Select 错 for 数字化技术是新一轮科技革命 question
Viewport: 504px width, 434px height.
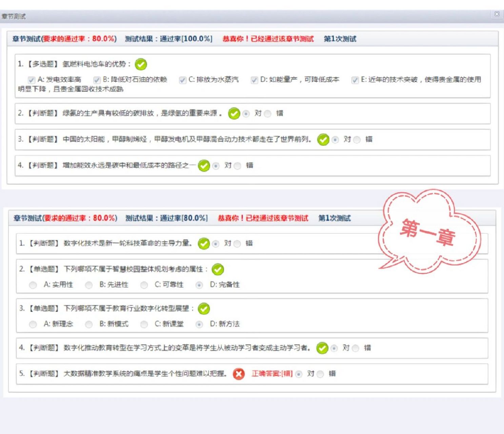[237, 244]
